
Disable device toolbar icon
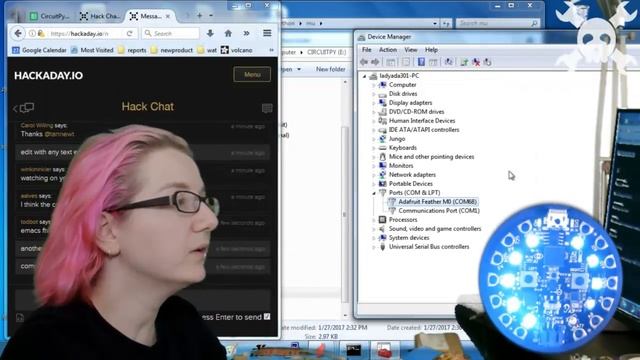[x=487, y=62]
